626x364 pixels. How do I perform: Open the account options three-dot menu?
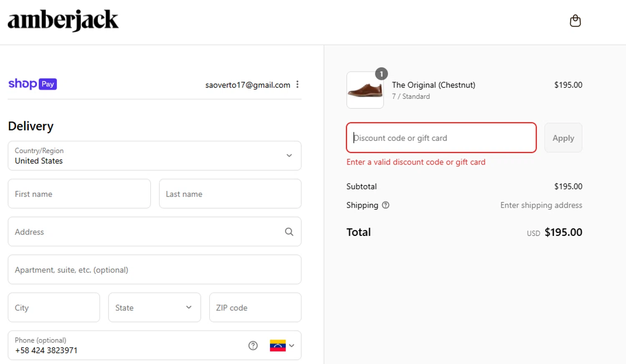coord(298,85)
